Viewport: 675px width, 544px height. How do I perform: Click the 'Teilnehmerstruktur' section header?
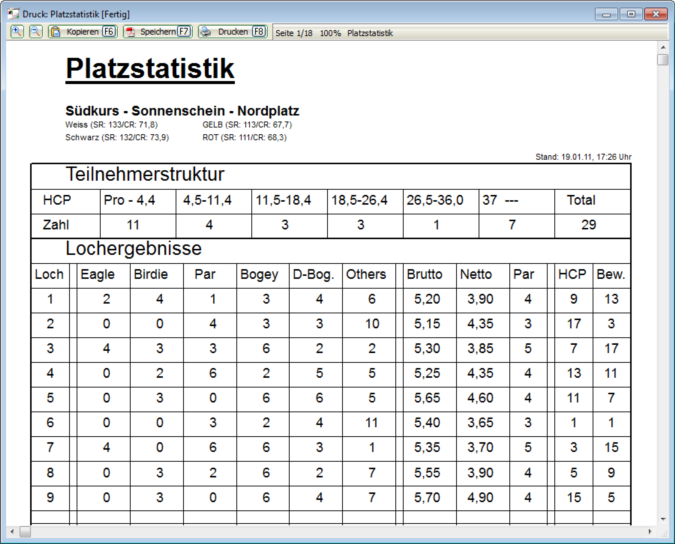[145, 174]
